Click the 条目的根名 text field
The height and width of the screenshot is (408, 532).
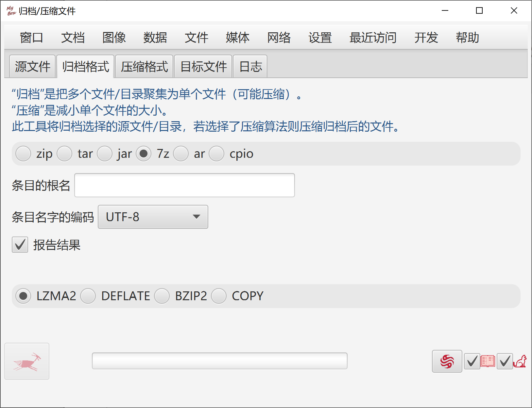pyautogui.click(x=184, y=185)
